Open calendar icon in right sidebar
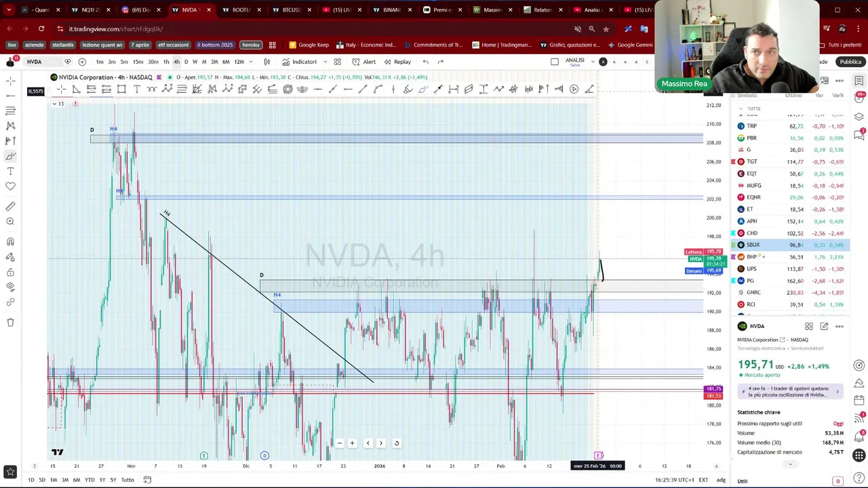Image resolution: width=868 pixels, height=488 pixels. point(859,400)
